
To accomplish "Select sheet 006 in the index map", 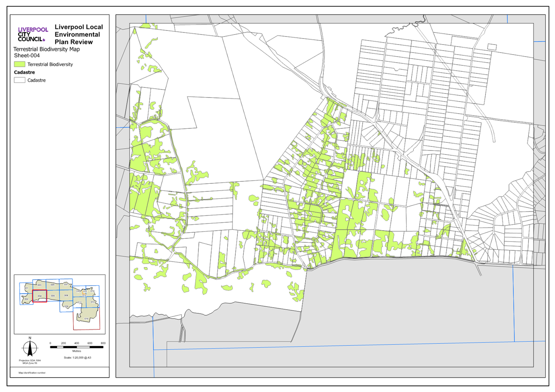I will [x=53, y=296].
